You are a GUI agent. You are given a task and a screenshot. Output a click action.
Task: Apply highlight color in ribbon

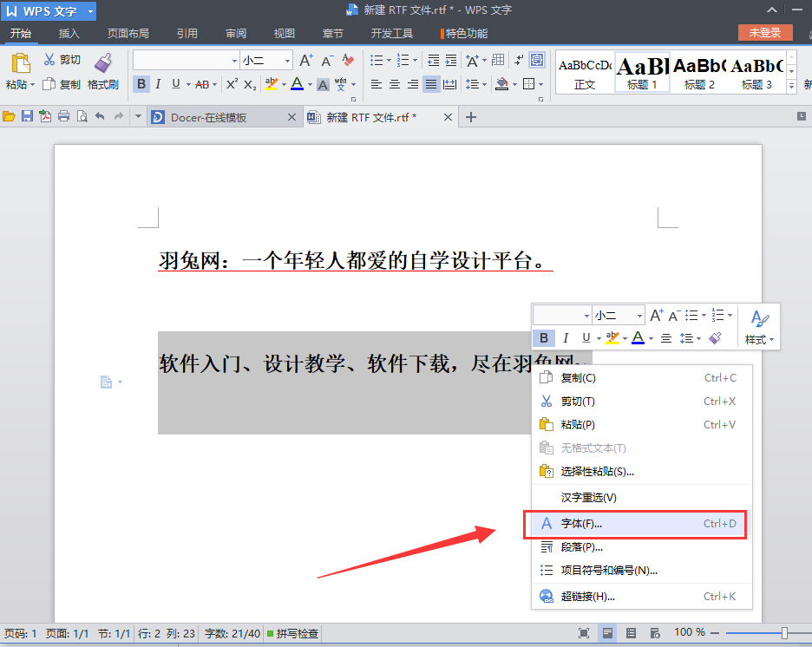(x=271, y=84)
